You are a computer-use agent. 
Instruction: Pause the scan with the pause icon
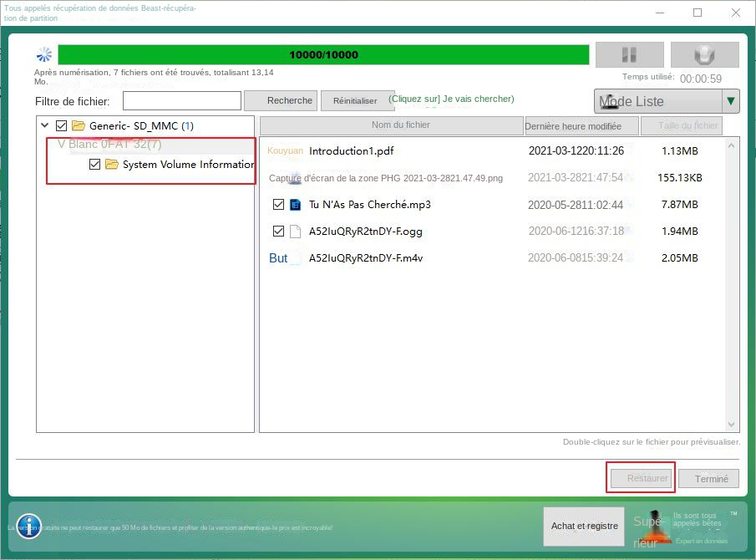(628, 55)
